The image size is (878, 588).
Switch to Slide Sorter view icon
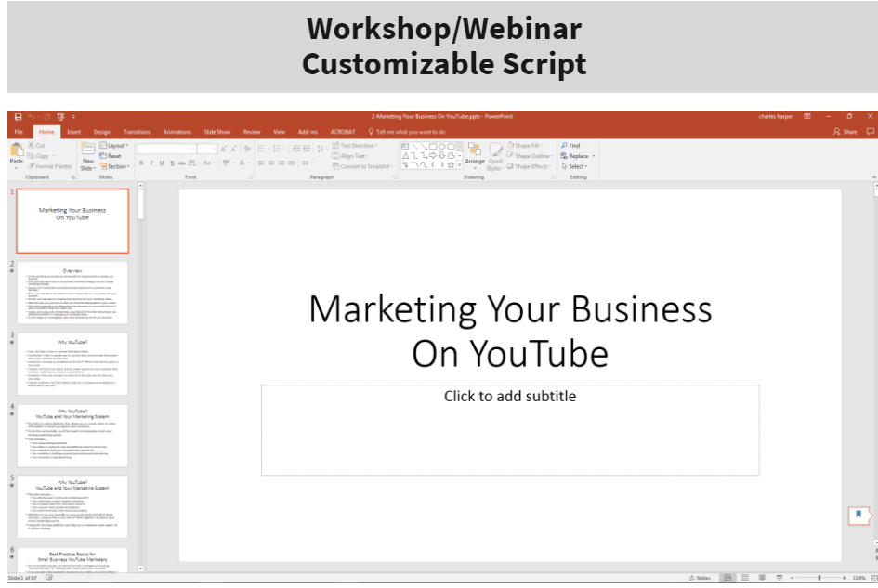[745, 578]
